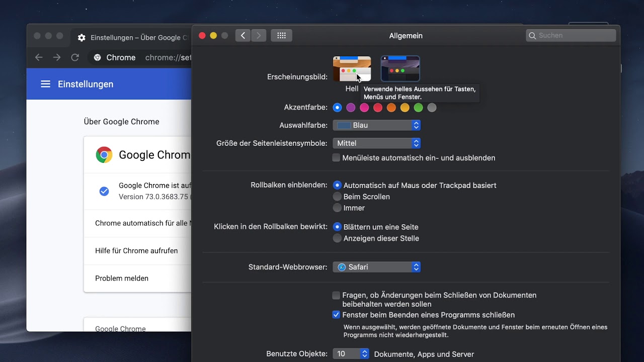Screen dimensions: 644x362
Task: Choose the purple accent color
Action: (351, 108)
